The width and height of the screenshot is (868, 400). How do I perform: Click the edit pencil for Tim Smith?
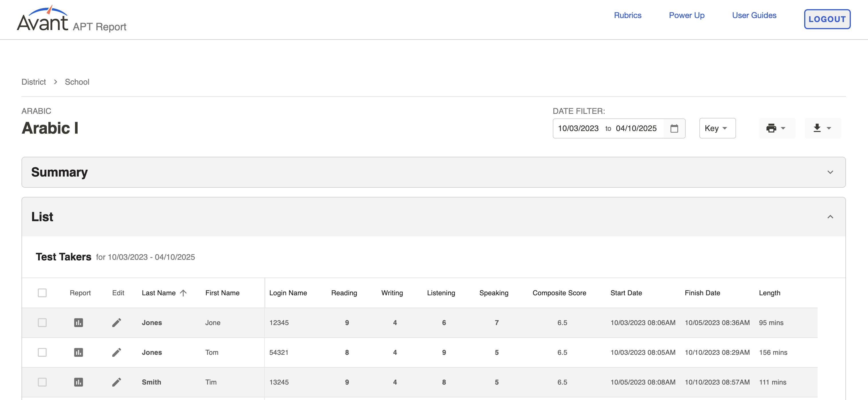(x=117, y=382)
